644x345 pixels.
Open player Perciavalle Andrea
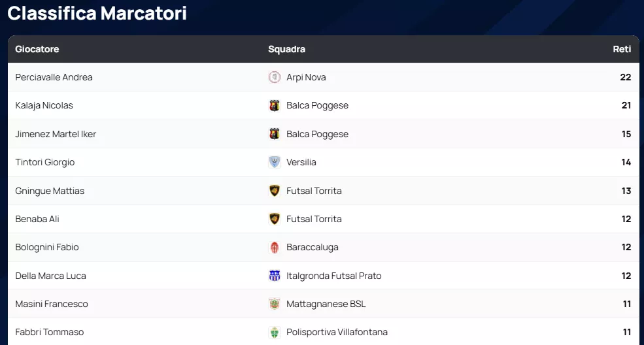coord(54,77)
